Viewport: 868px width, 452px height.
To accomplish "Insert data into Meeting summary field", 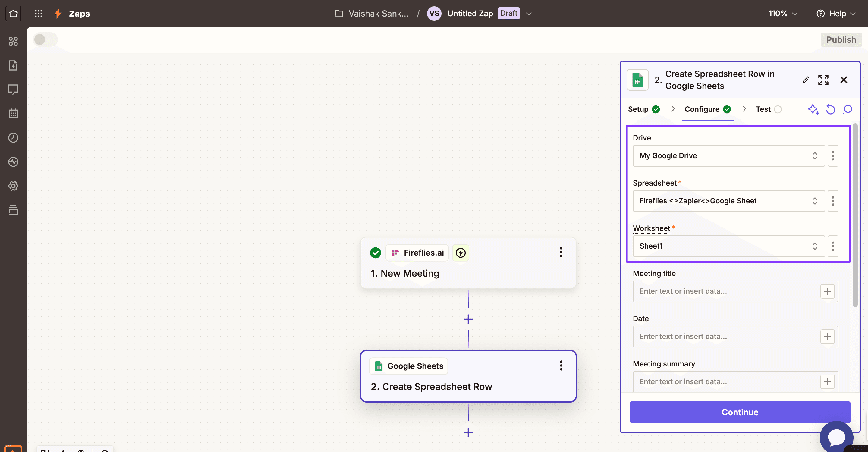I will point(828,381).
